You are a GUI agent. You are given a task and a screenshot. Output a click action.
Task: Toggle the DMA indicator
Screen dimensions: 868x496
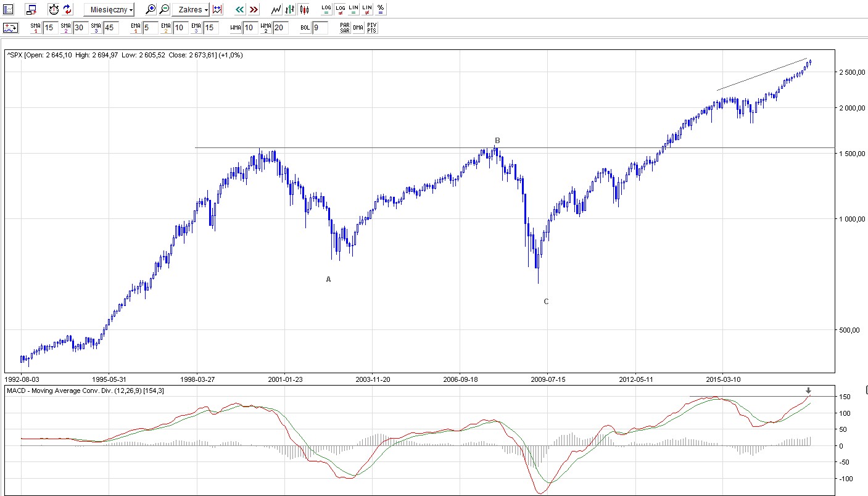(x=358, y=28)
